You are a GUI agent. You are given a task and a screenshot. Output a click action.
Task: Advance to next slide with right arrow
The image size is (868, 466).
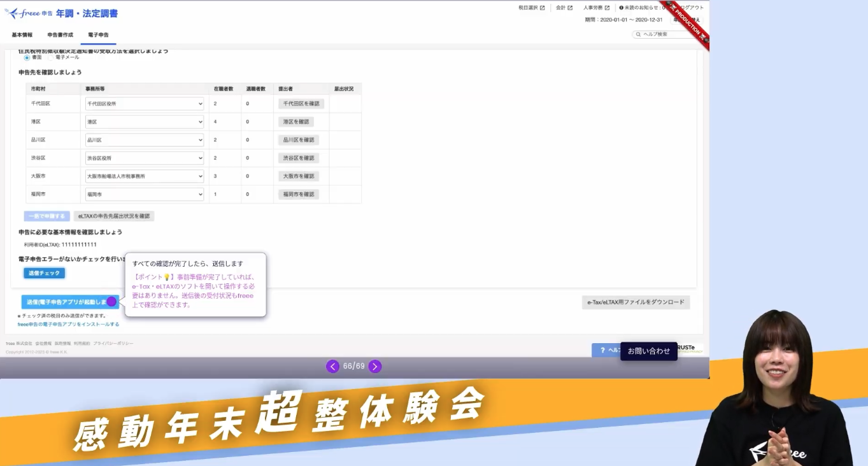375,366
